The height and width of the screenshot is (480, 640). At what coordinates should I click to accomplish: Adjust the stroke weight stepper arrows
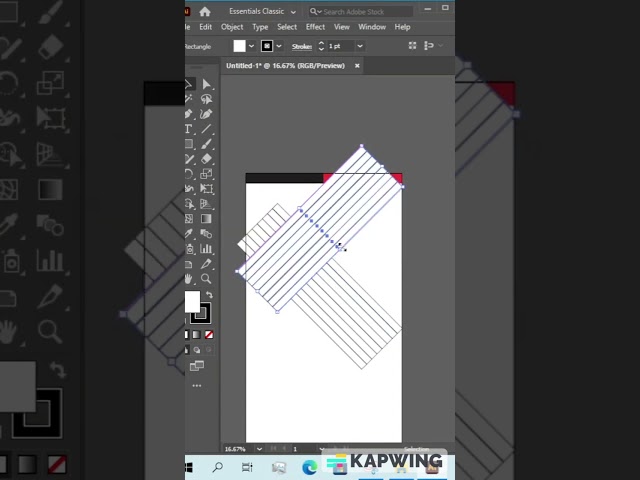tap(321, 46)
